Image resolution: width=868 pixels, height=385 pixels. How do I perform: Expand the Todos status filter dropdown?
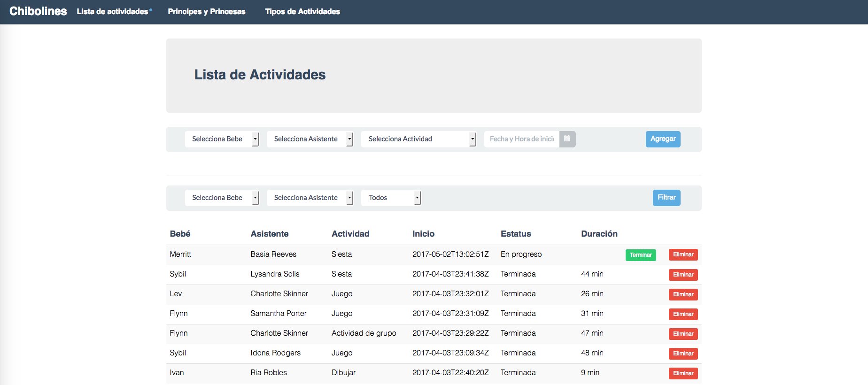coord(391,198)
